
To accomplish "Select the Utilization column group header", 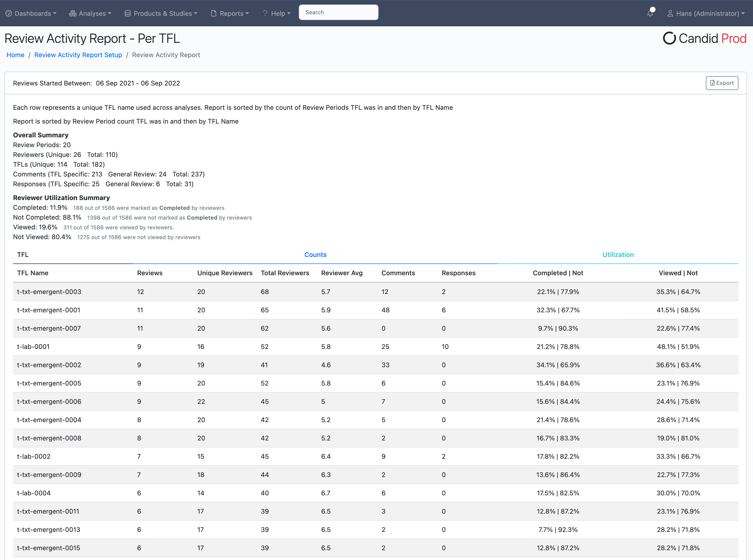I will pyautogui.click(x=618, y=255).
